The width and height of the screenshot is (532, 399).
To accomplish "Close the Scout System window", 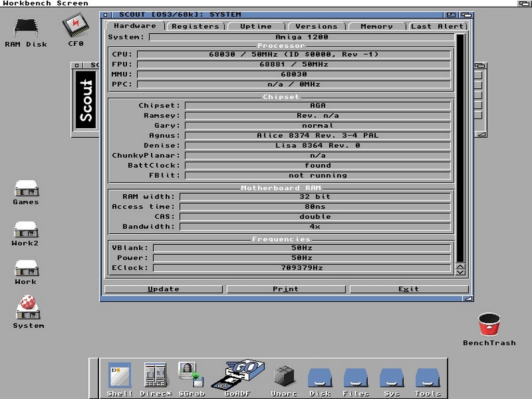I will (x=105, y=15).
